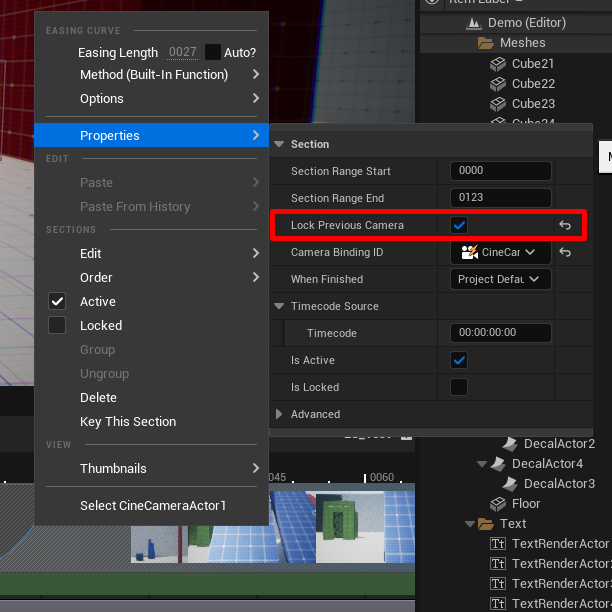
Task: Expand the Advanced category
Action: (x=279, y=414)
